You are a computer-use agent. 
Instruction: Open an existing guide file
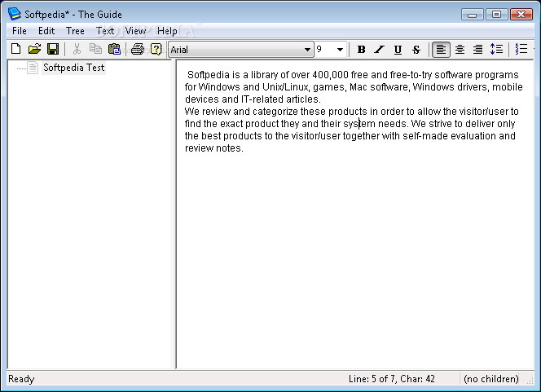click(x=34, y=49)
